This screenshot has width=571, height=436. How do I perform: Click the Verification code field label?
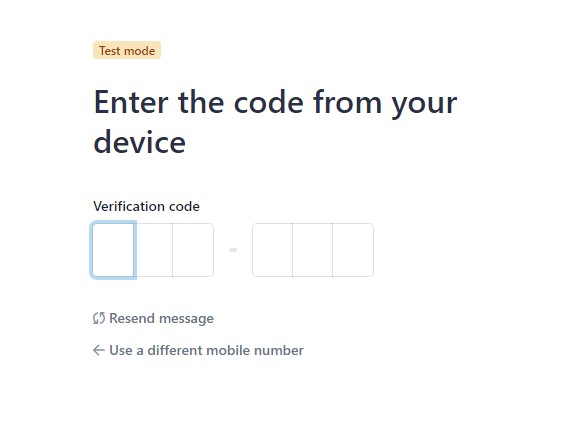[146, 206]
